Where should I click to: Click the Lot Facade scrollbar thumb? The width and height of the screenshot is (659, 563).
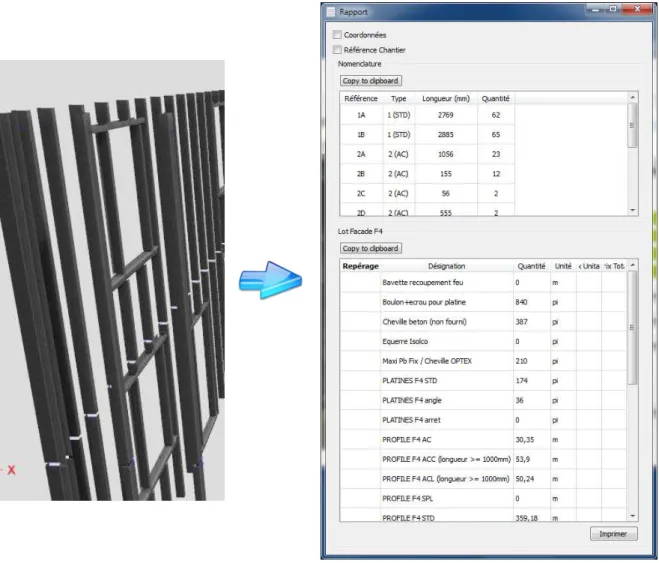tap(633, 327)
